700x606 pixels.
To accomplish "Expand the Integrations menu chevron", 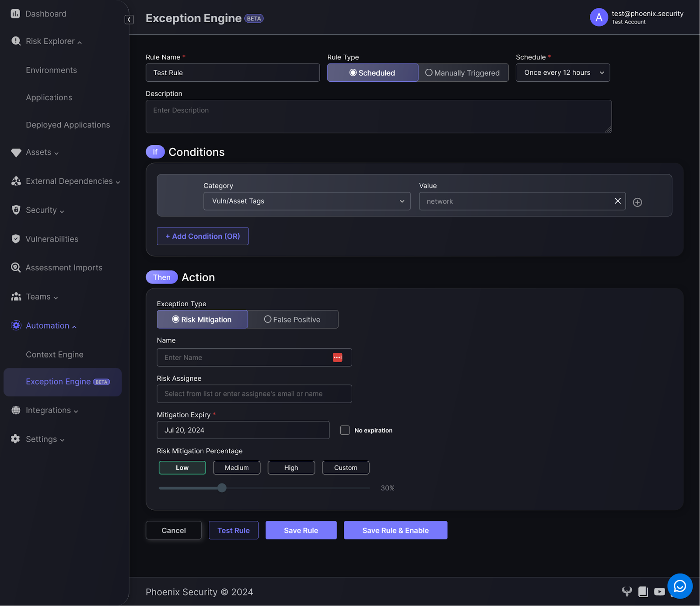I will [x=76, y=411].
